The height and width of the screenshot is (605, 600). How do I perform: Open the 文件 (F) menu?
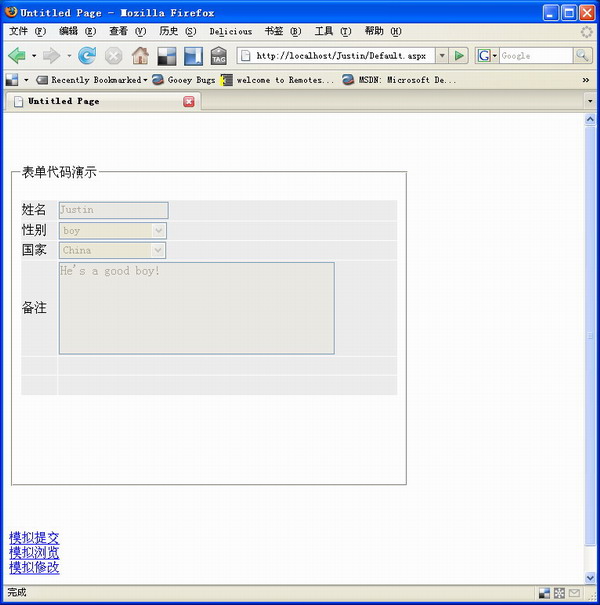click(27, 31)
